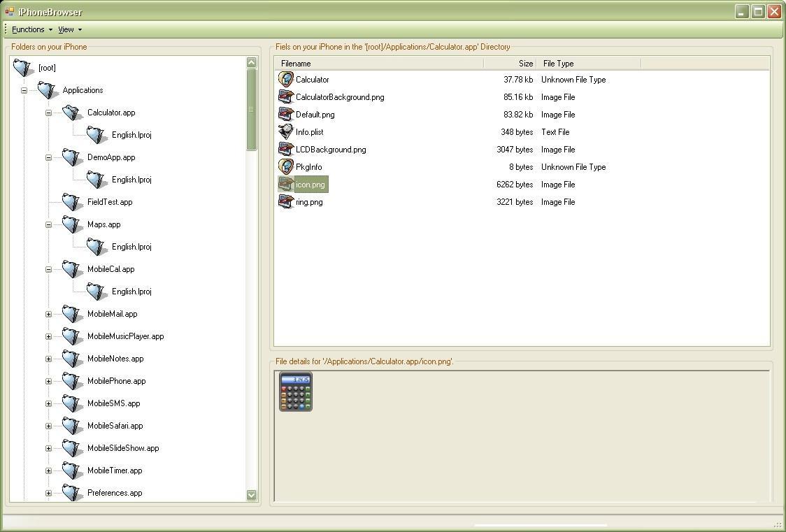786x532 pixels.
Task: Collapse the Applications tree node
Action: click(24, 91)
